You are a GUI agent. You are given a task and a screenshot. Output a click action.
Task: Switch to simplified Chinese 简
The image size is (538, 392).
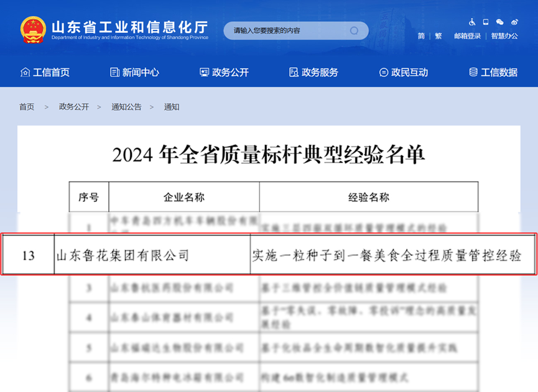421,36
